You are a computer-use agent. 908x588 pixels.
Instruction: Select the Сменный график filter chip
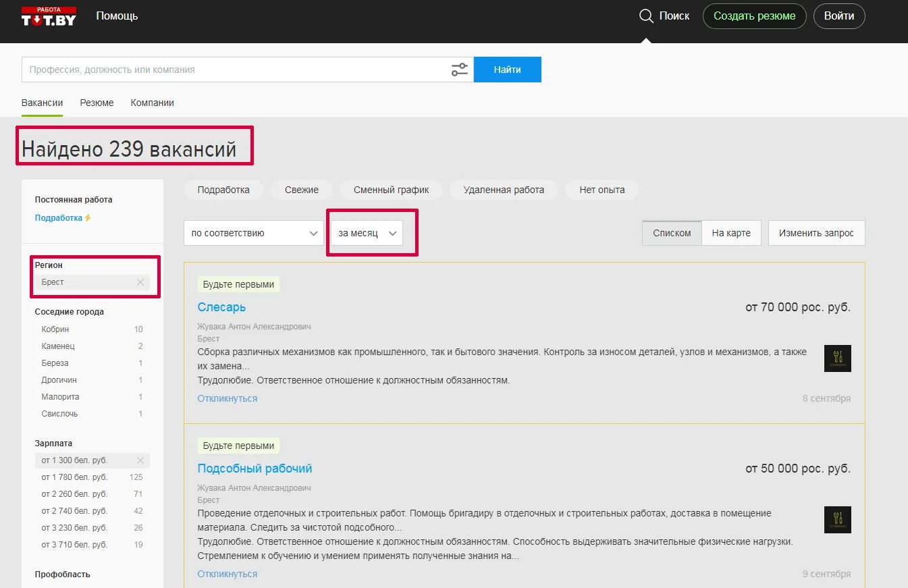pos(391,190)
